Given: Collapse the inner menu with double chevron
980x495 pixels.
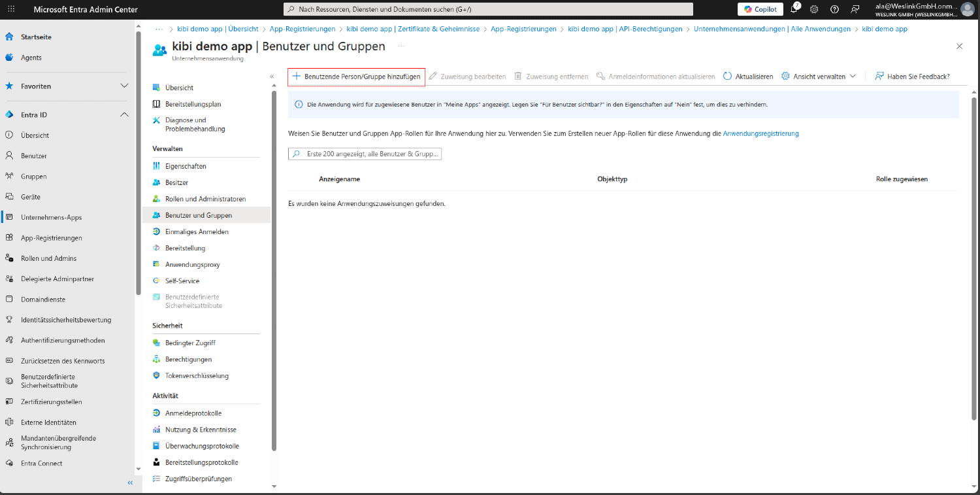Looking at the screenshot, I should [x=272, y=77].
